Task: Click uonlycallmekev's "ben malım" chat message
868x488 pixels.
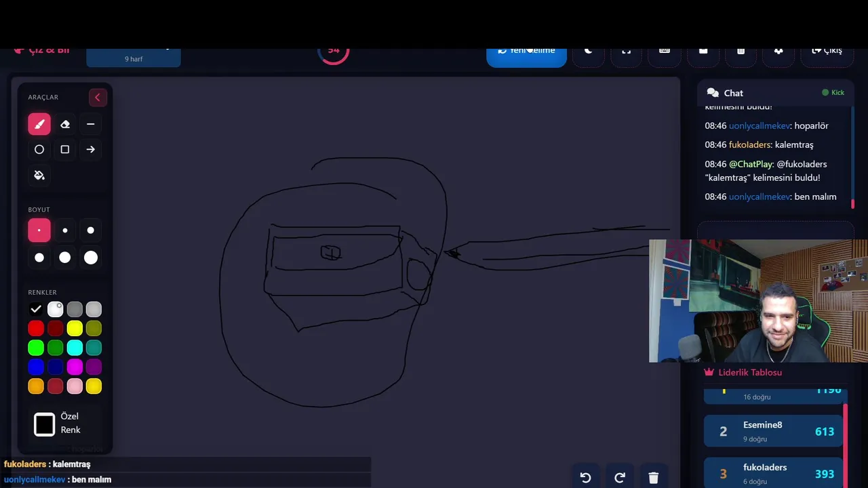Action: click(x=770, y=197)
